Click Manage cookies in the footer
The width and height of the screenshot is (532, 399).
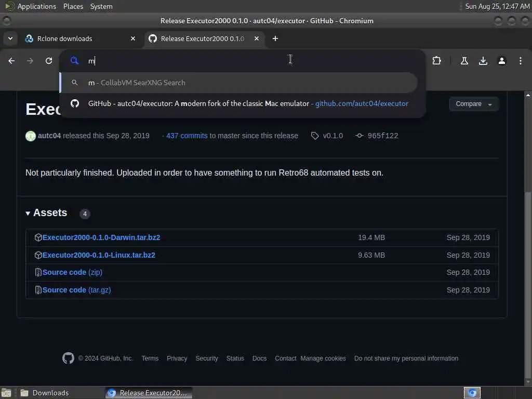coord(323,358)
